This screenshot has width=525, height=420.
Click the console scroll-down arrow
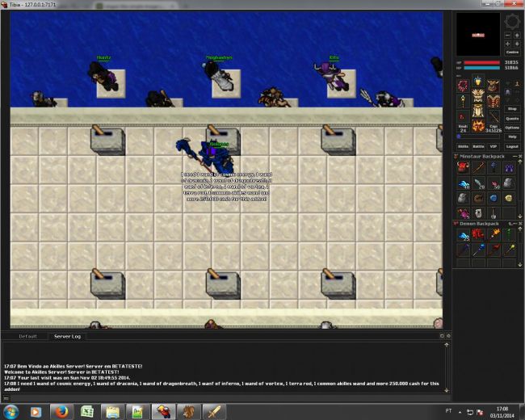(447, 390)
